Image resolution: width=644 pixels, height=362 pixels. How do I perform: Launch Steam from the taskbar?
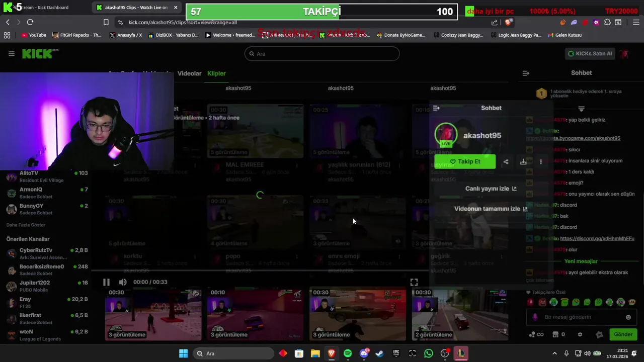click(380, 353)
